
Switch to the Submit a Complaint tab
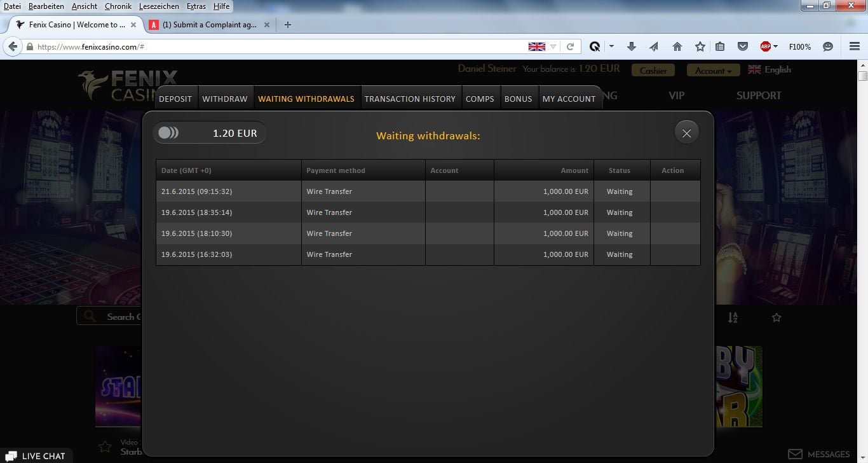click(210, 25)
